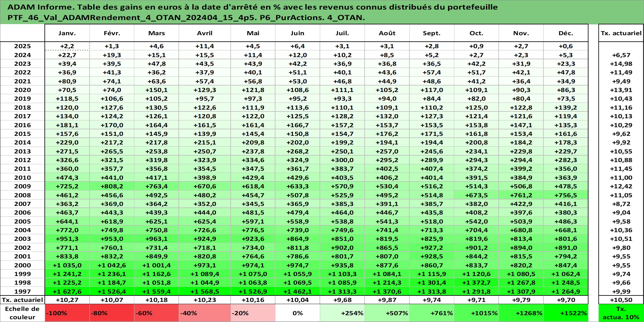Viewport: 644px width, 322px height.
Task: Select the '+150,1' value for March 2020
Action: click(x=157, y=90)
